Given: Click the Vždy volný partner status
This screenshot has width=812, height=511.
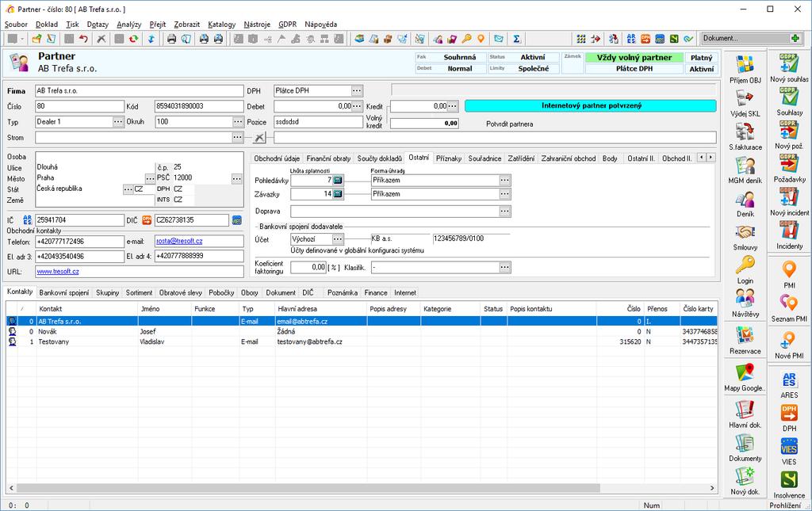Looking at the screenshot, I should click(634, 57).
